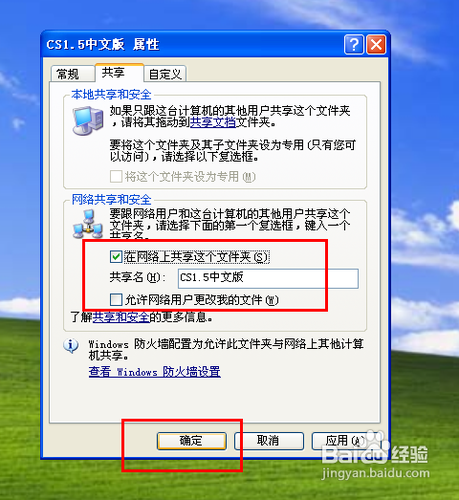459x500 pixels.
Task: Close the CS1.5中文版 properties dialog
Action: pyautogui.click(x=376, y=44)
